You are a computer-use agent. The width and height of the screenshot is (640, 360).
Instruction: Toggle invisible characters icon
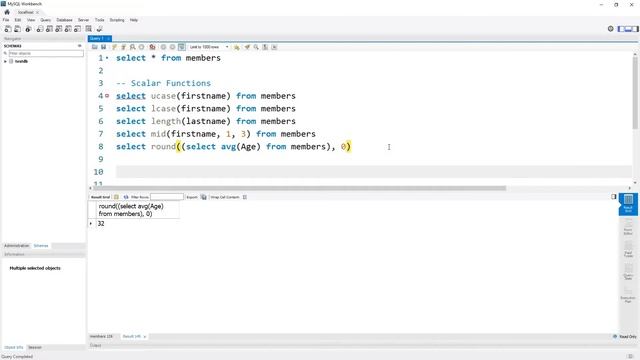[x=265, y=47]
